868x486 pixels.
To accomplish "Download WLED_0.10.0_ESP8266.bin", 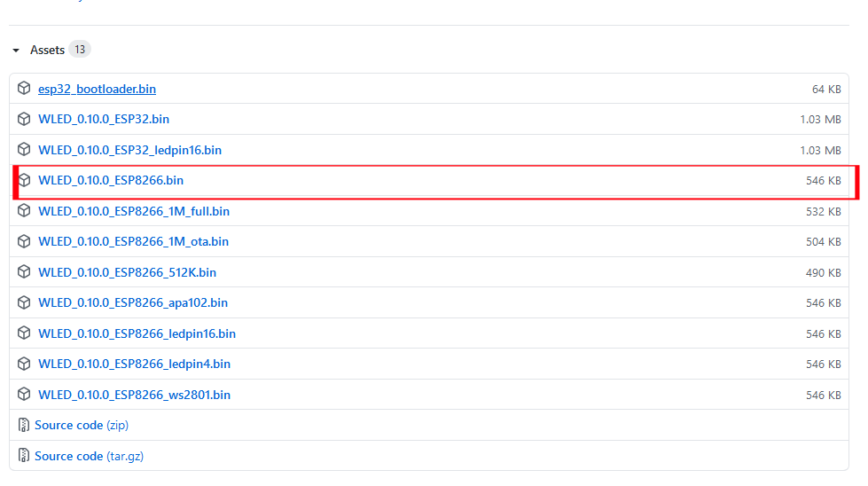I will click(x=111, y=180).
